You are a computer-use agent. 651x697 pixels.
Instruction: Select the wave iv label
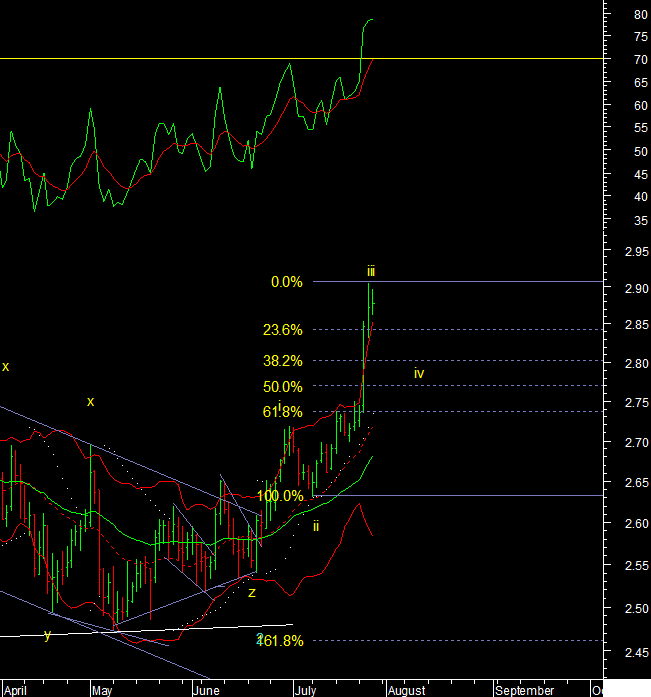pyautogui.click(x=419, y=373)
